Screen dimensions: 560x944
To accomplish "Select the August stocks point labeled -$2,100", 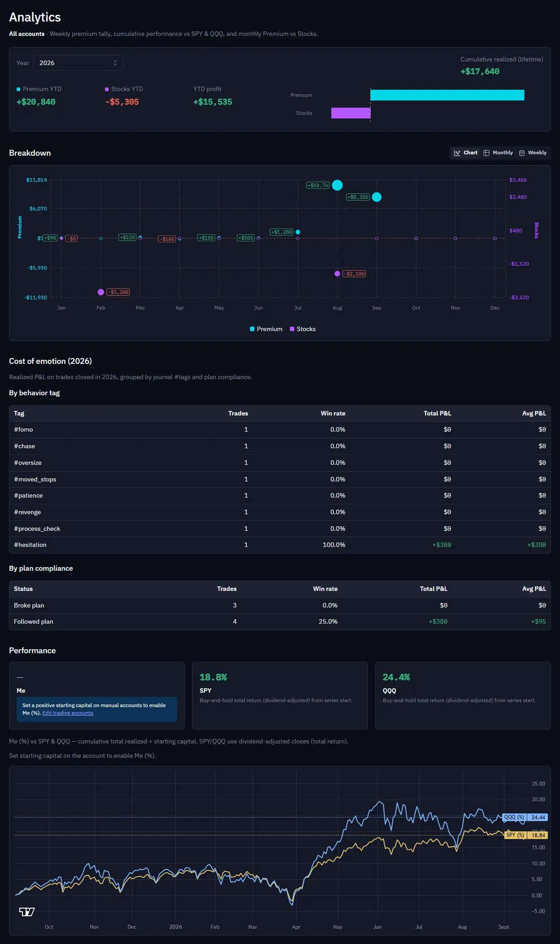I will click(337, 274).
